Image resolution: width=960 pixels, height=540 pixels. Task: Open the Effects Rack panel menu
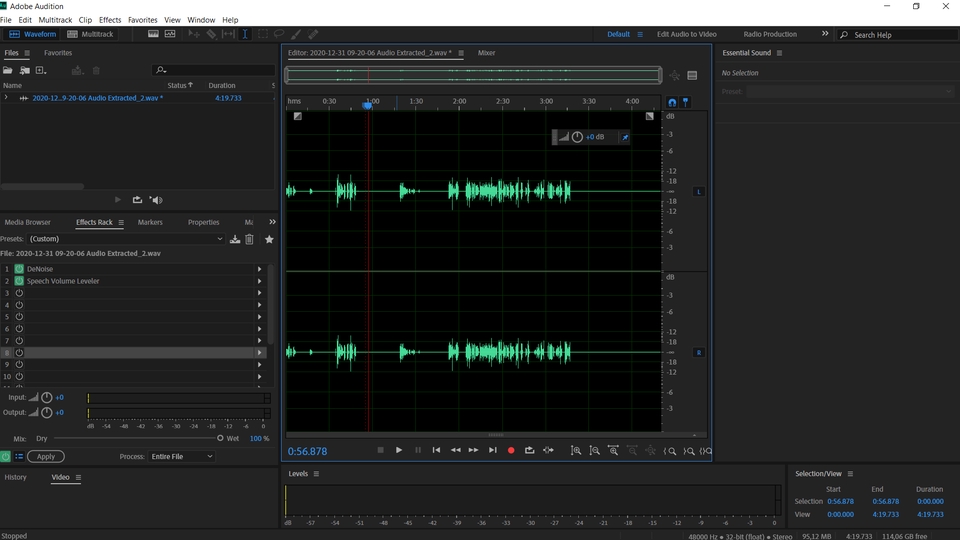point(121,223)
